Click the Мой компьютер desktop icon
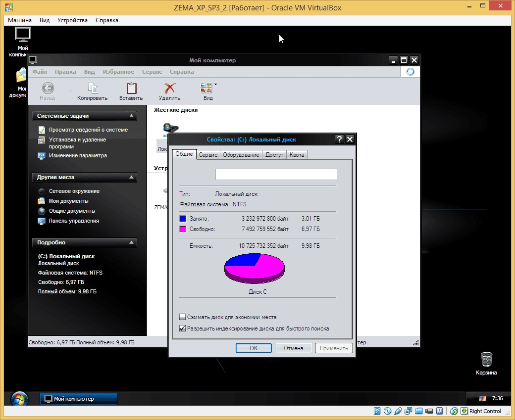 23,35
